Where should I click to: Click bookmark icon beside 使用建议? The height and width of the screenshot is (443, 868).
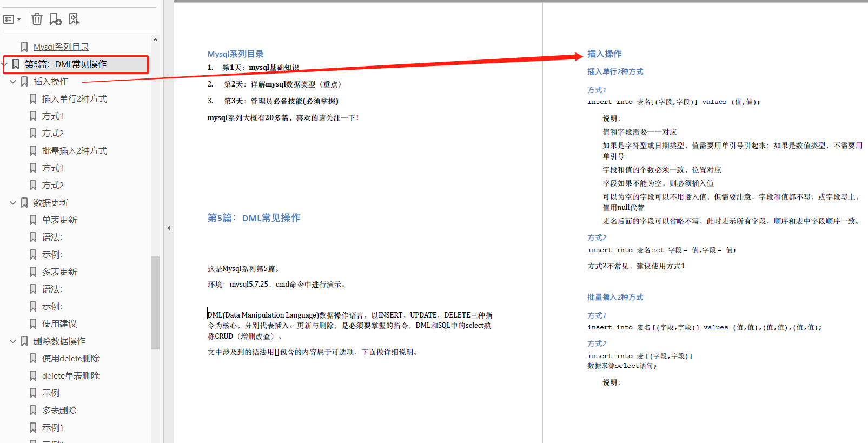[33, 324]
